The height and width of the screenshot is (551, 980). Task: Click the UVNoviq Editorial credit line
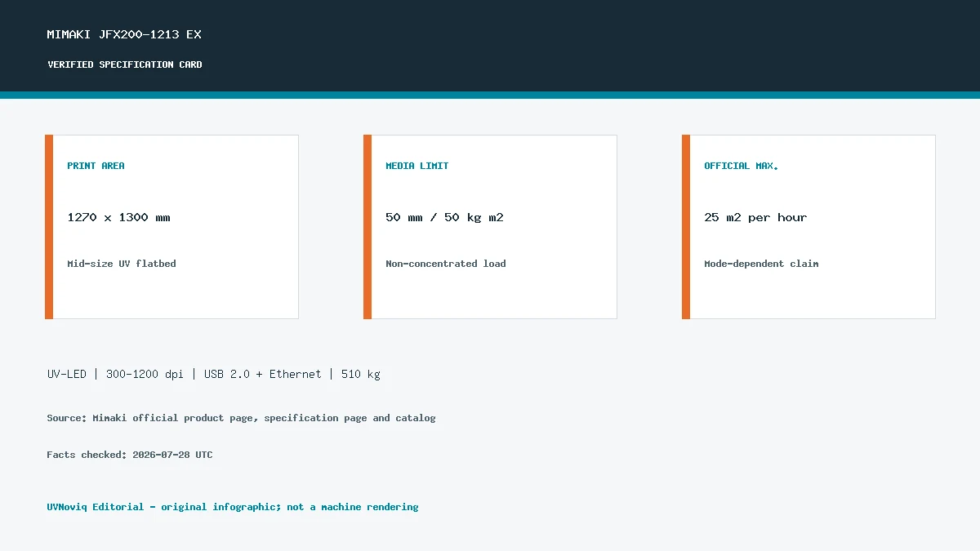click(x=233, y=507)
